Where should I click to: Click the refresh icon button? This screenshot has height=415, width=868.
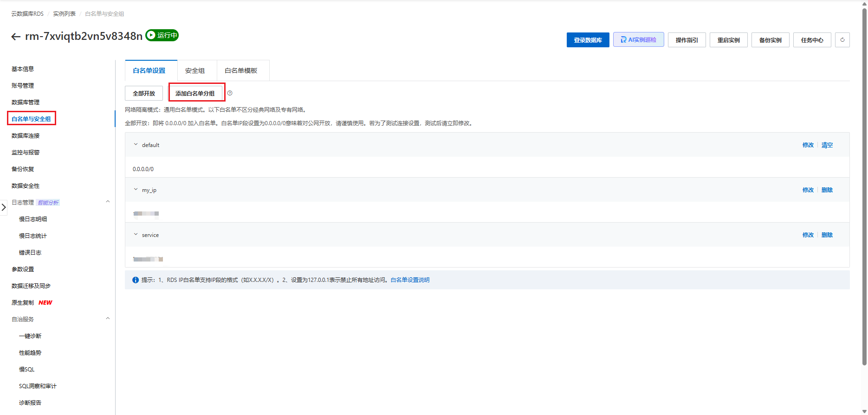[x=842, y=40]
